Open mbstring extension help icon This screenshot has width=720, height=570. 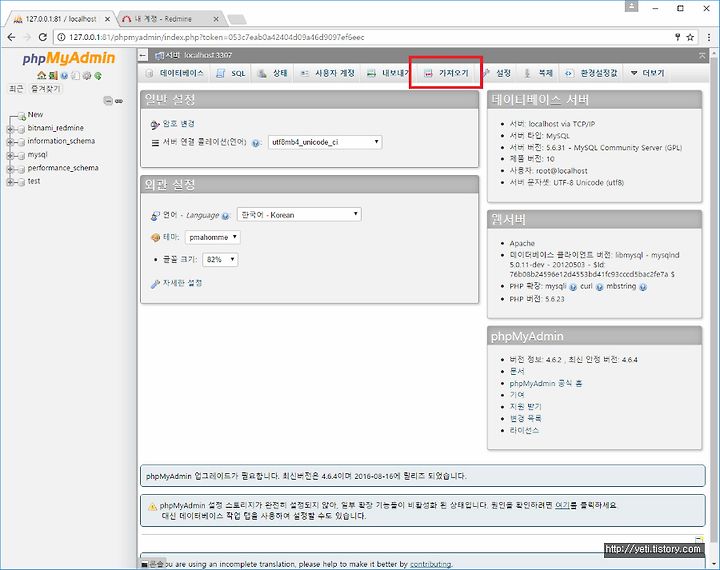[x=643, y=287]
